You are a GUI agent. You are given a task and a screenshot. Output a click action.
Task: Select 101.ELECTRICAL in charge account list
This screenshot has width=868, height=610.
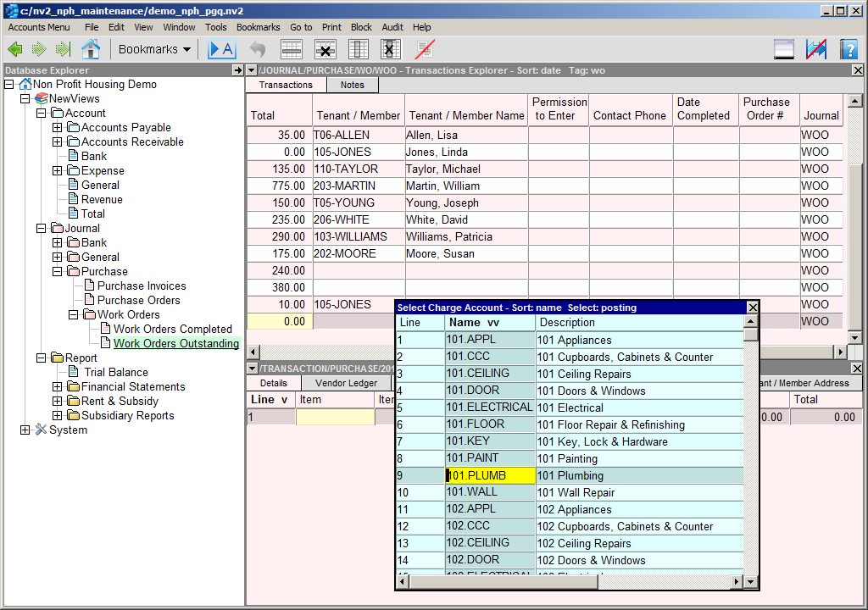(489, 408)
